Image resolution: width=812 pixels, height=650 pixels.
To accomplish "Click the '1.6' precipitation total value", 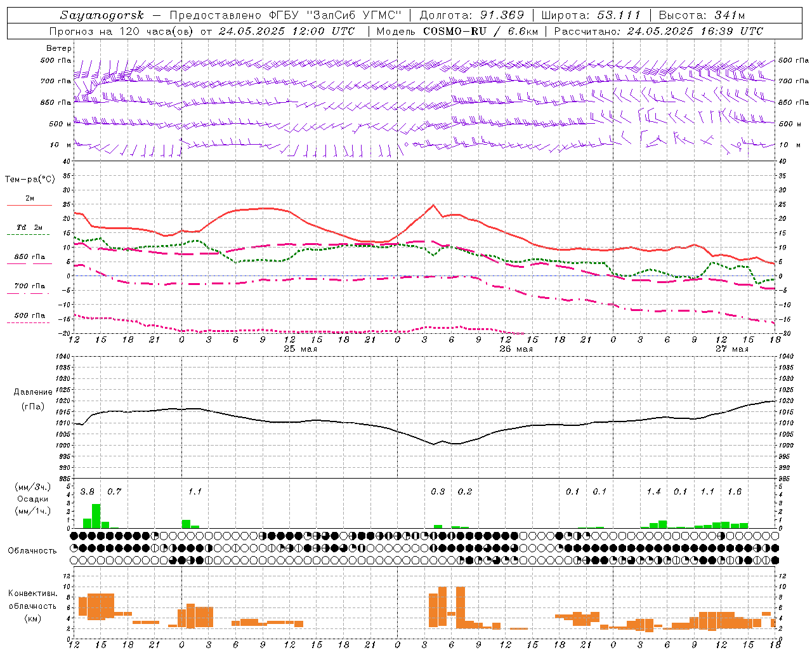I will click(x=735, y=491).
